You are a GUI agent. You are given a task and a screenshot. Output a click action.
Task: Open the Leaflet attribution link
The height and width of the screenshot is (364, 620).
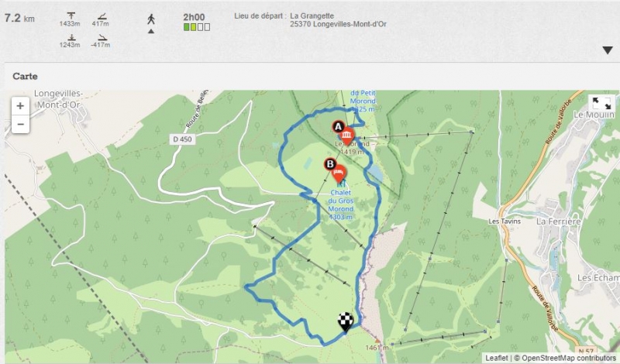tap(496, 358)
